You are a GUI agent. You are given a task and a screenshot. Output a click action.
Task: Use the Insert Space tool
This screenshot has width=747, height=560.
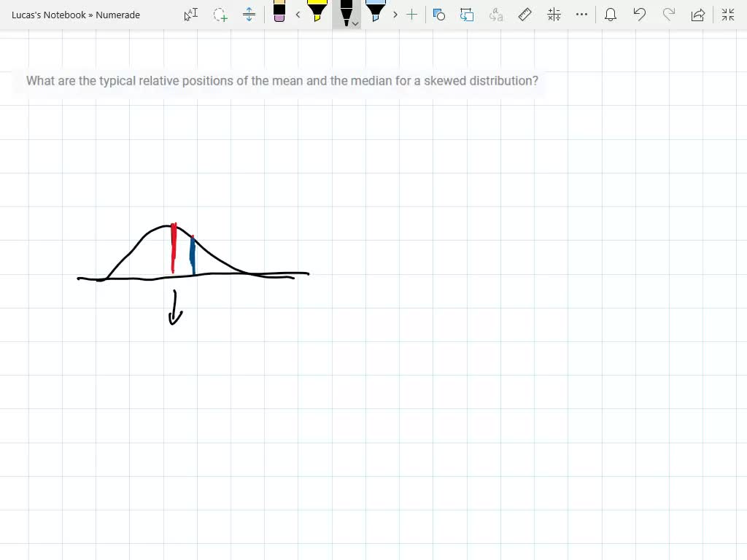249,14
